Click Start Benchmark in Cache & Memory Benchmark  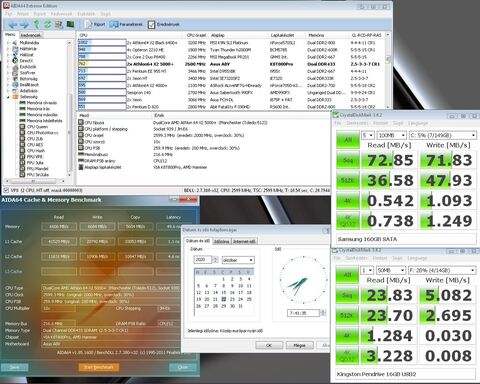pos(99,367)
